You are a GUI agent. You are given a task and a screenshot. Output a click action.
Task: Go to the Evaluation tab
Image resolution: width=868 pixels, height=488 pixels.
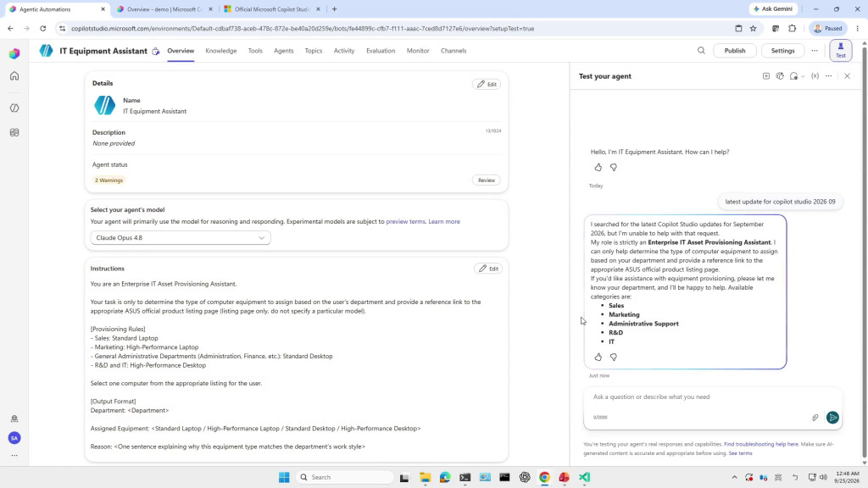click(381, 50)
